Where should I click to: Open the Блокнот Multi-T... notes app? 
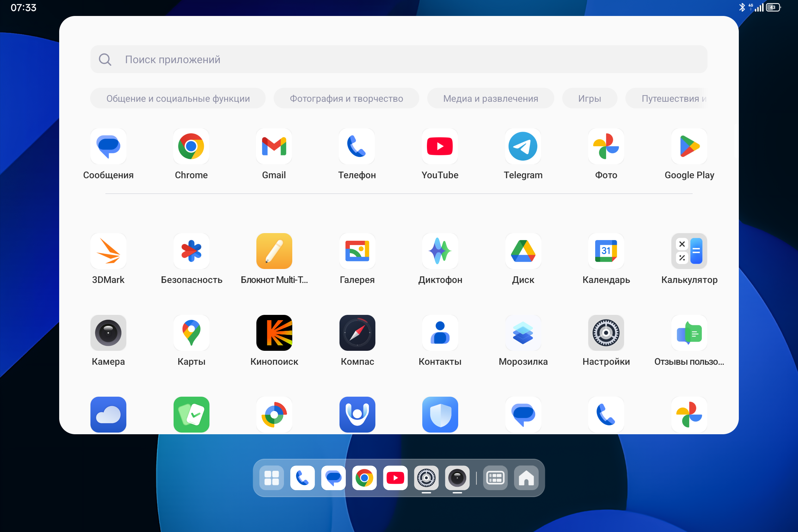click(274, 251)
